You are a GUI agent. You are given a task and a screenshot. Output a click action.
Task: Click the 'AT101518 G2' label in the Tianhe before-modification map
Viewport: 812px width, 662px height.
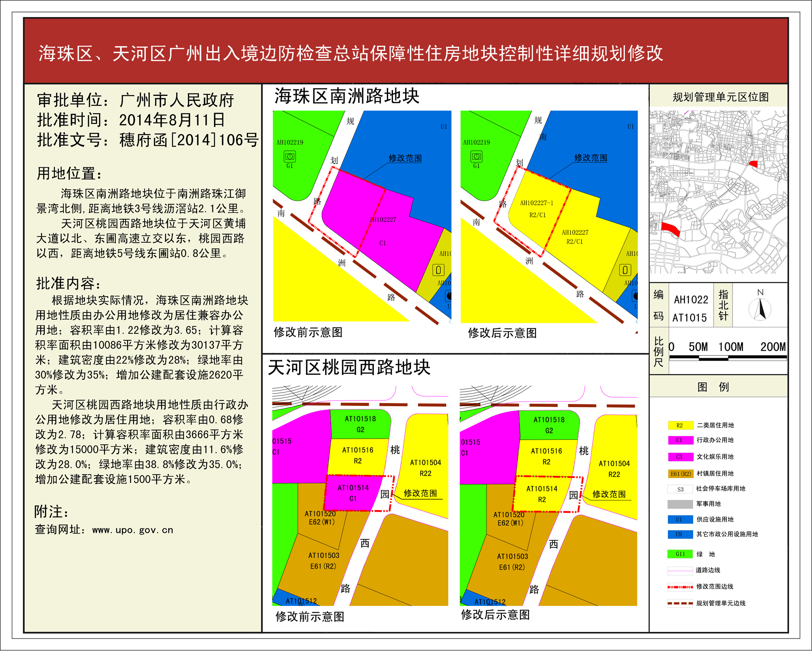[x=360, y=424]
